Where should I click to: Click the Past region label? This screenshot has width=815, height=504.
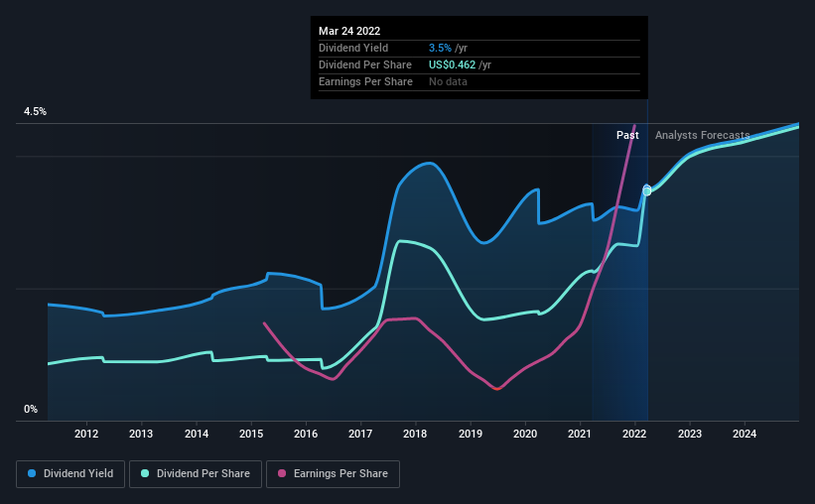click(627, 135)
